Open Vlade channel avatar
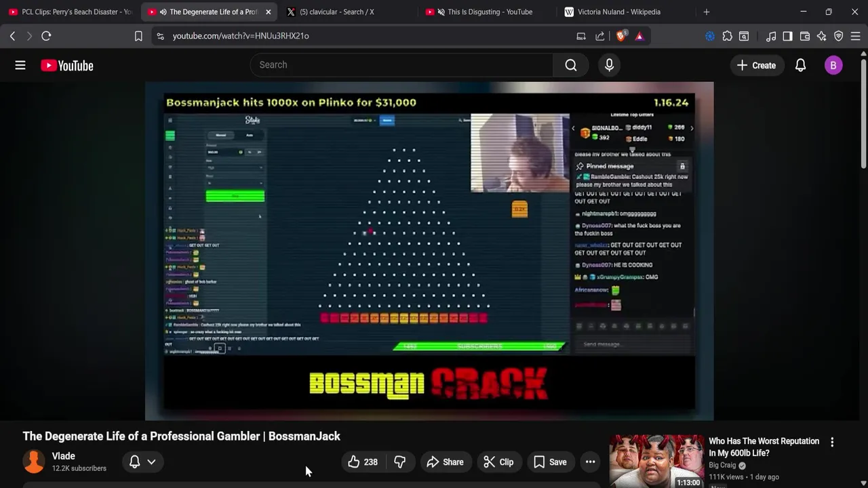Screen dimensions: 868x488 click(x=34, y=462)
